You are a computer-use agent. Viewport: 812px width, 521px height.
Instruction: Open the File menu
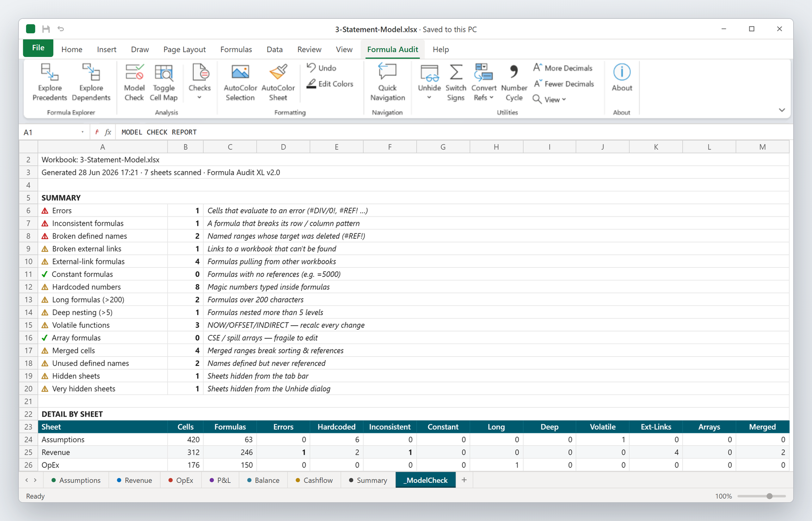click(38, 48)
